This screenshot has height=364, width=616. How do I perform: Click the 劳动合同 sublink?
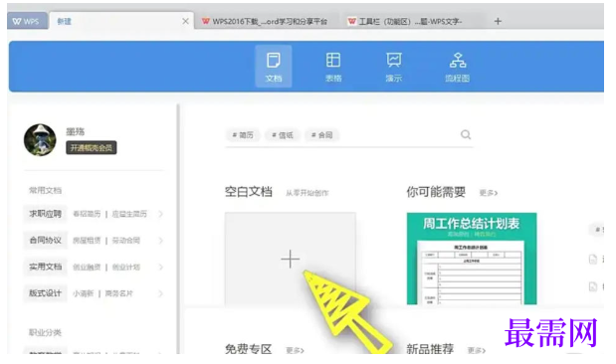click(125, 241)
